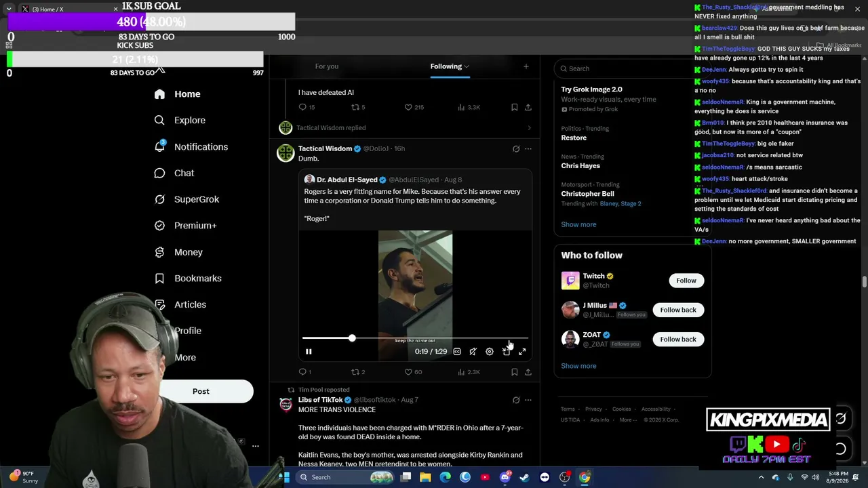Image resolution: width=868 pixels, height=488 pixels.
Task: Open more options on Tactical Wisdom post
Action: [x=528, y=149]
